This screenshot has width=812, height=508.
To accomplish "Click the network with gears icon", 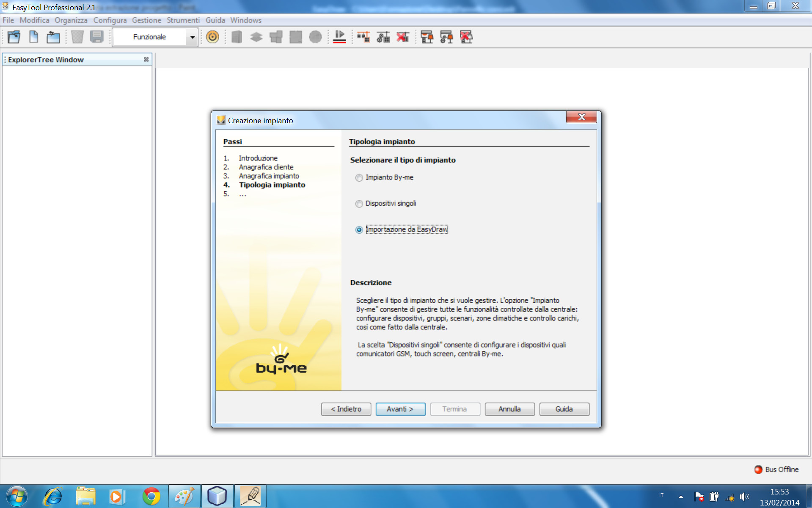I will [x=383, y=37].
